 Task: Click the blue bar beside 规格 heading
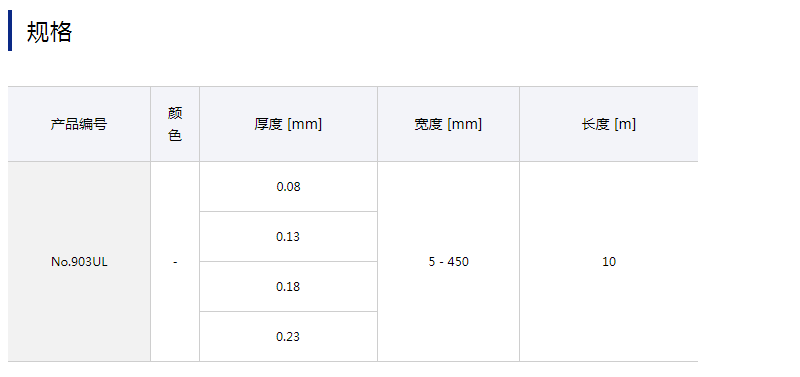coord(10,31)
